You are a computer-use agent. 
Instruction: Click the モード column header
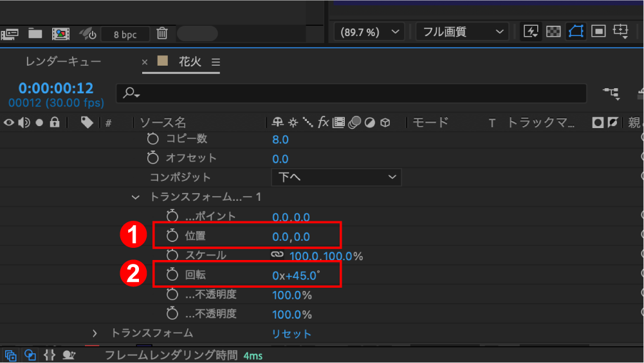pos(430,122)
